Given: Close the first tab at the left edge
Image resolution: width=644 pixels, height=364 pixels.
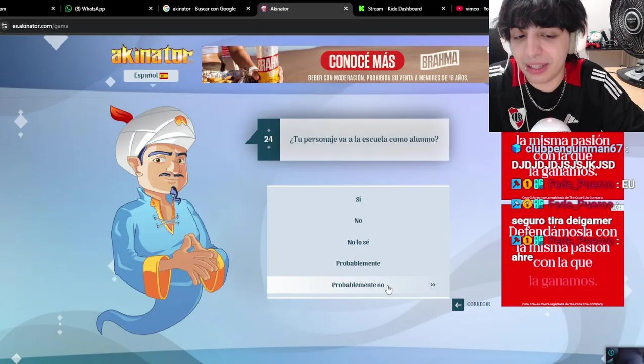Looking at the screenshot, I should point(53,9).
